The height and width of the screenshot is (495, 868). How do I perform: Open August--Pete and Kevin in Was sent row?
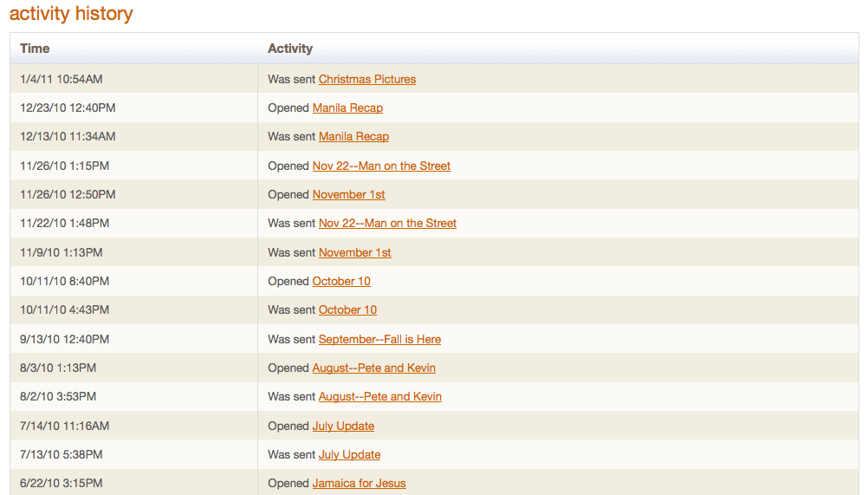(x=379, y=397)
